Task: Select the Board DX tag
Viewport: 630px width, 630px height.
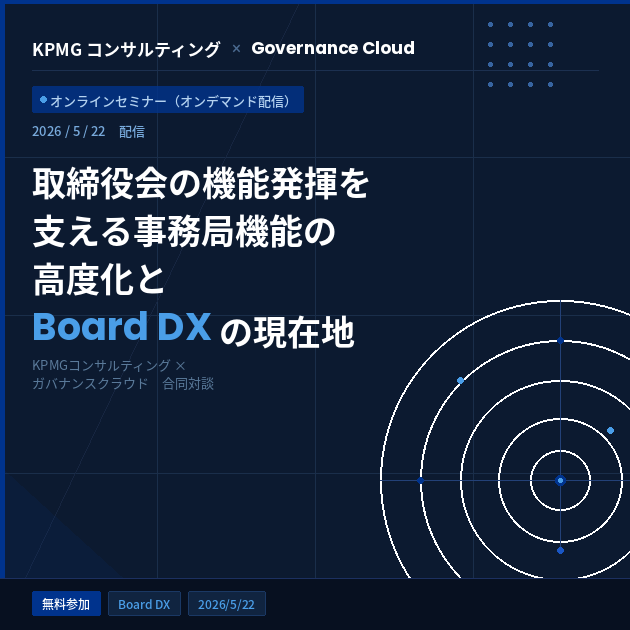Action: [x=144, y=603]
